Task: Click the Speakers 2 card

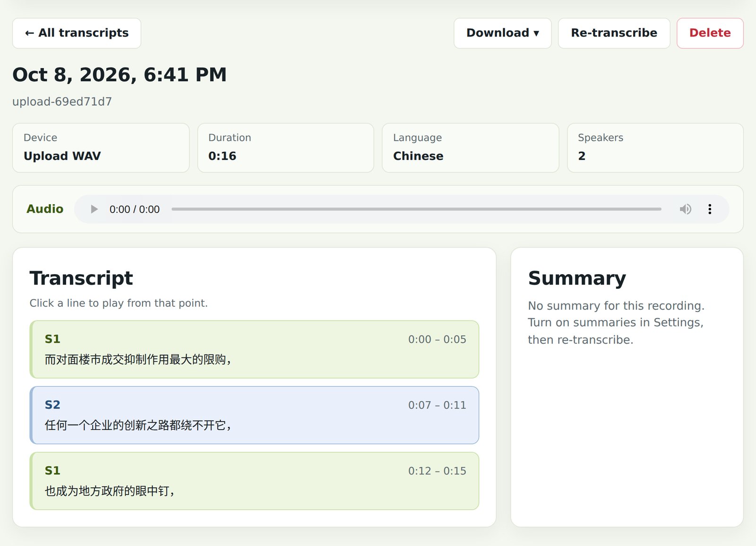Action: coord(655,148)
